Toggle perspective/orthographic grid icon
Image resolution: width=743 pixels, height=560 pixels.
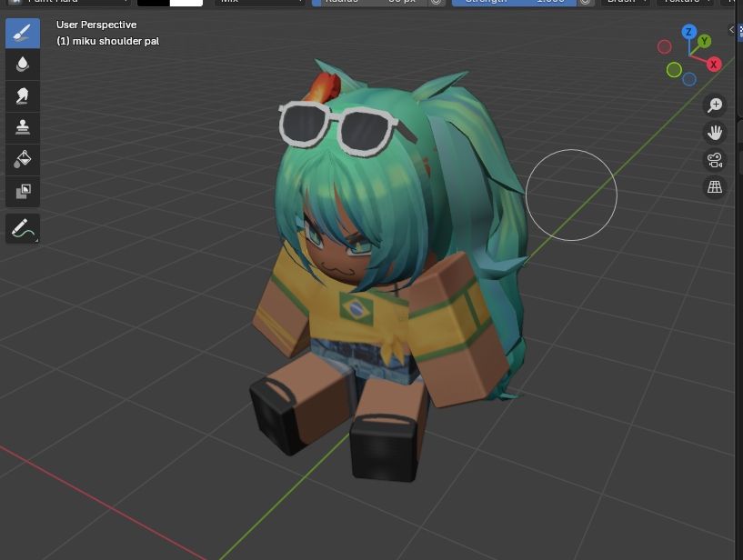coord(715,187)
